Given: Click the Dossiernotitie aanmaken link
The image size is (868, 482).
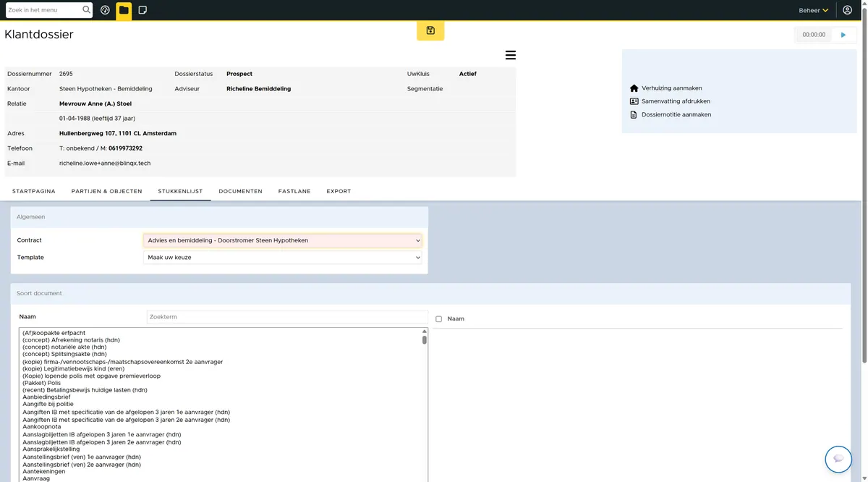Looking at the screenshot, I should (x=676, y=114).
